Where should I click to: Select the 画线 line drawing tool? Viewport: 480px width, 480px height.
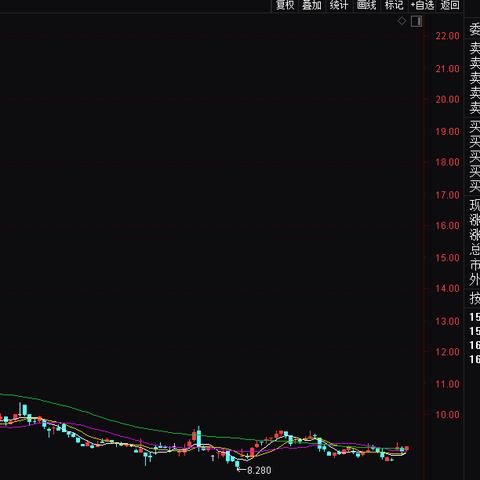pyautogui.click(x=366, y=5)
